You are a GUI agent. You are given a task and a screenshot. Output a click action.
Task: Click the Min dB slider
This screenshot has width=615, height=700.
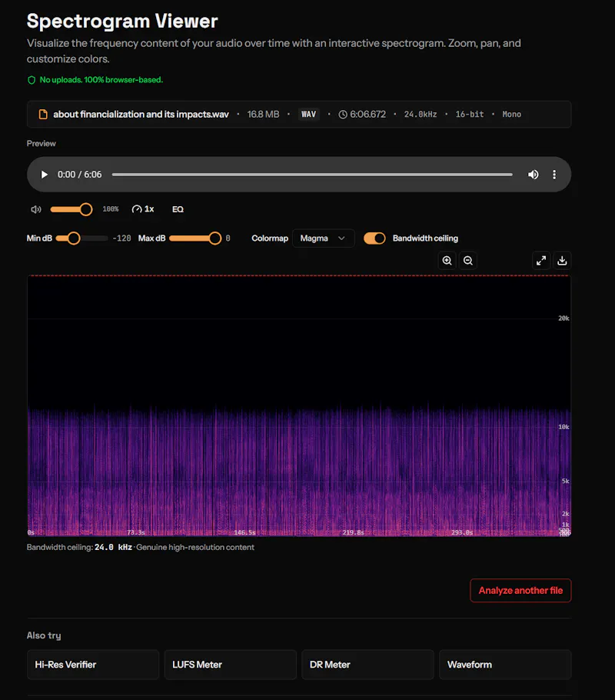[x=81, y=238]
